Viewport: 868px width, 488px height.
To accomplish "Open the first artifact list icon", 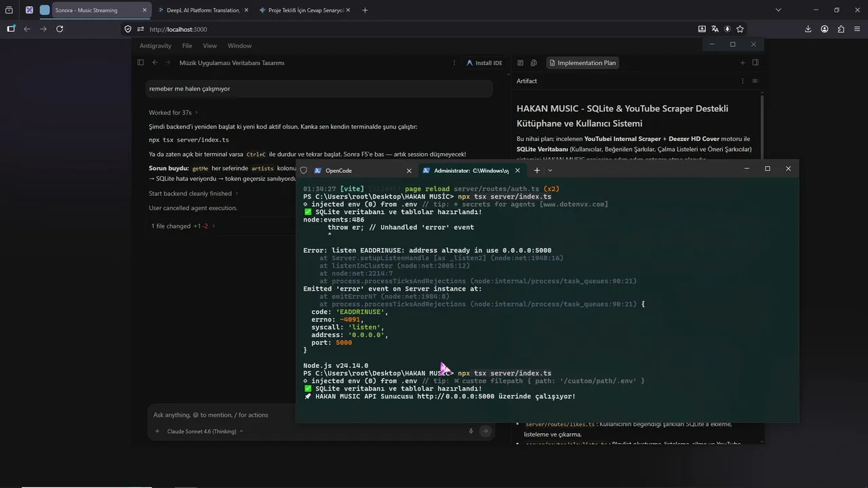I will 520,62.
